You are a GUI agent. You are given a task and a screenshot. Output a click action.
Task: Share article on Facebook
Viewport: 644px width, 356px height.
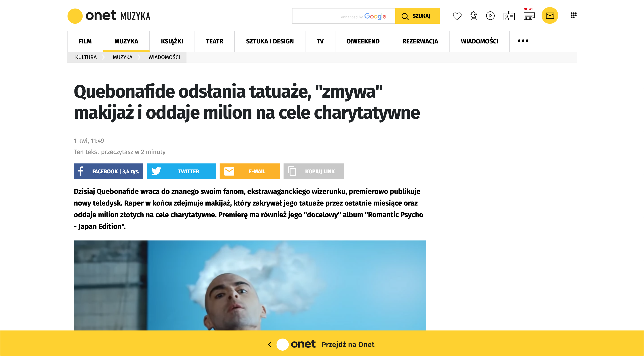click(108, 171)
